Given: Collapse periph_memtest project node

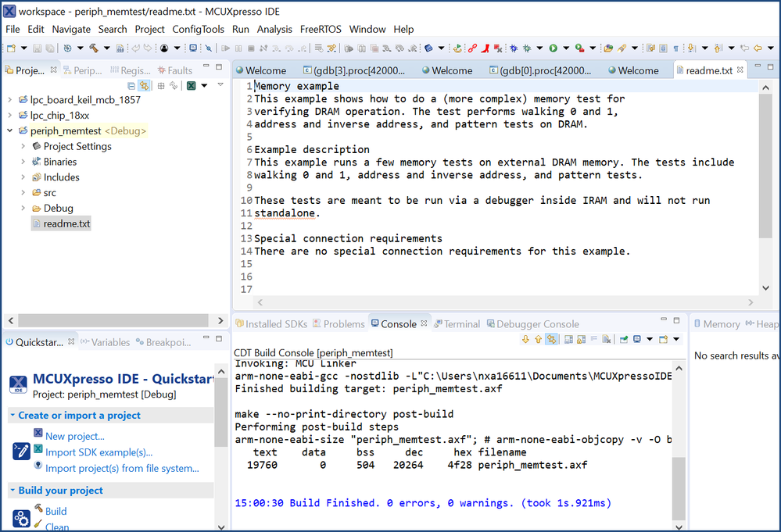Looking at the screenshot, I should coord(9,131).
